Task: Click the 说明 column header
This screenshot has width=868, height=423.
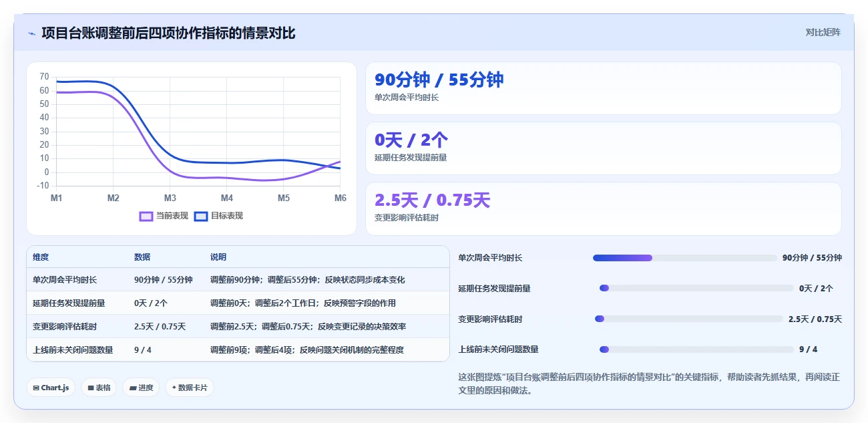Action: tap(218, 257)
